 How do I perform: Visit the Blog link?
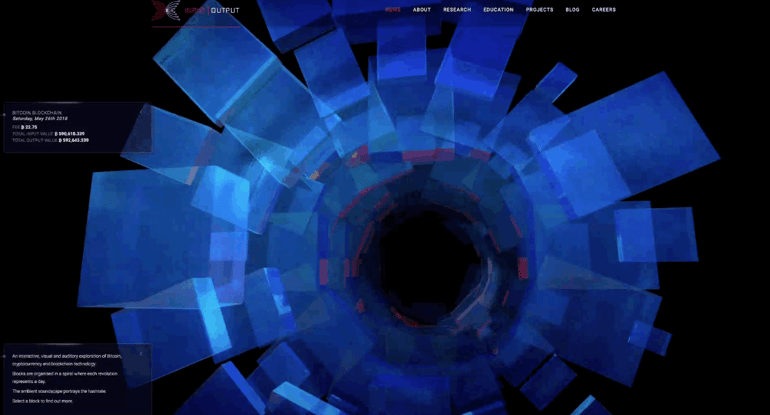point(573,10)
